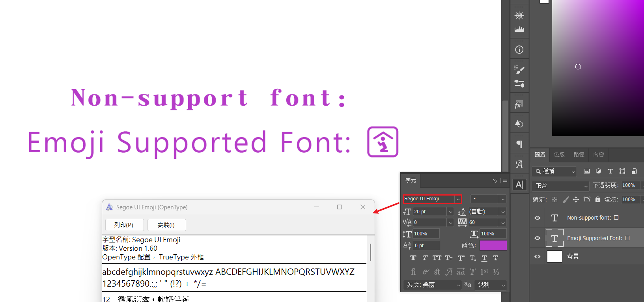Click the layer 不透明度 100% field
This screenshot has height=302, width=644.
pyautogui.click(x=631, y=185)
